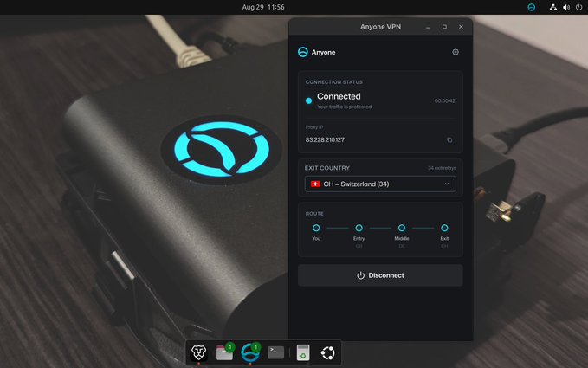Show applications with the Ubuntu logo
The image size is (588, 368).
pos(327,352)
